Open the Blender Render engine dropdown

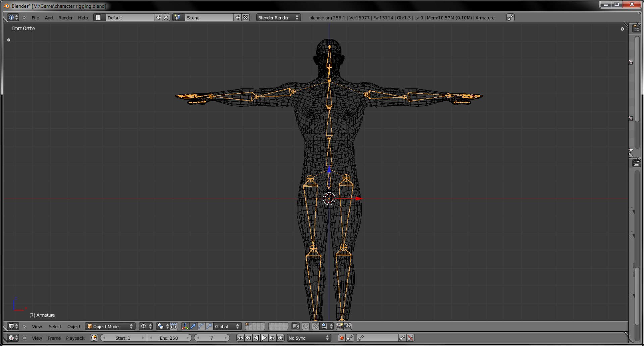pyautogui.click(x=278, y=18)
